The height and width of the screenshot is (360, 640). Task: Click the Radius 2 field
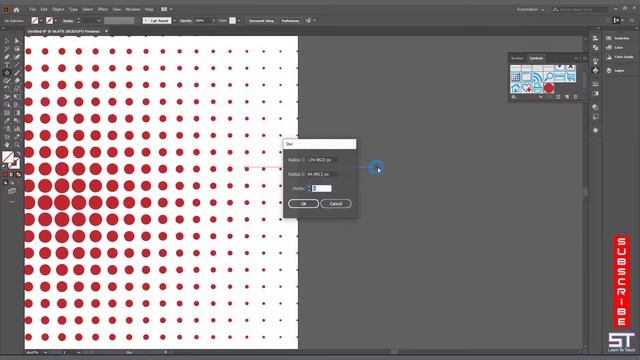[x=322, y=174]
